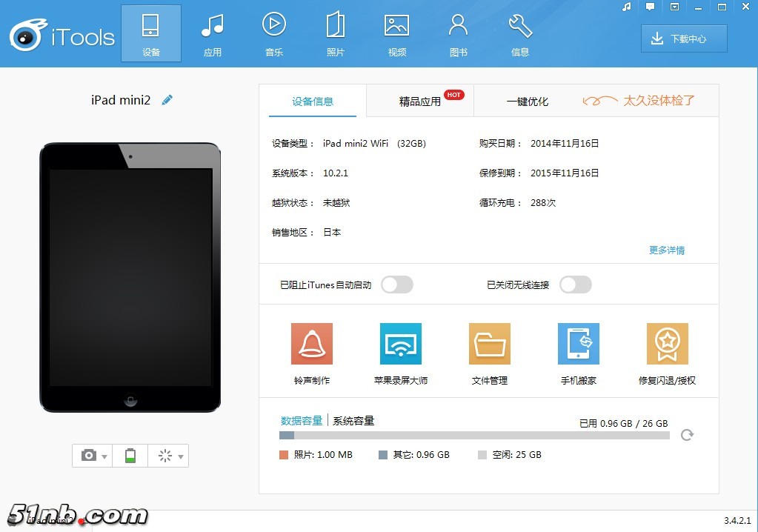
Task: Open the feedback chat bubble icon
Action: point(650,7)
